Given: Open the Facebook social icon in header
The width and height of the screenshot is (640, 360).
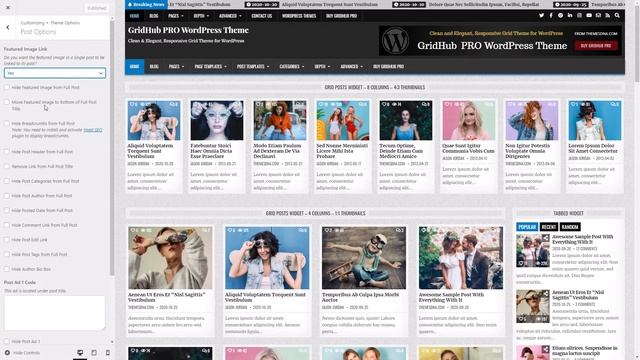Looking at the screenshot, I should pyautogui.click(x=551, y=16).
